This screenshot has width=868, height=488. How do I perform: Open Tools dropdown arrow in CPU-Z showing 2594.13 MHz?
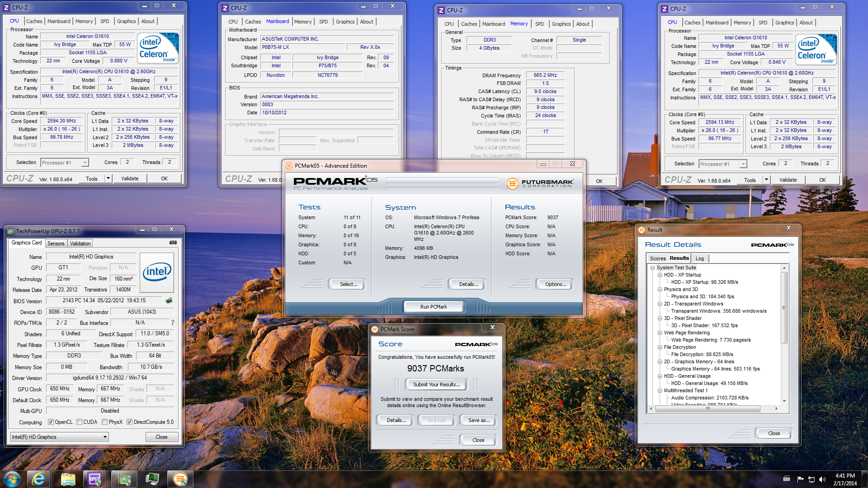pos(766,180)
